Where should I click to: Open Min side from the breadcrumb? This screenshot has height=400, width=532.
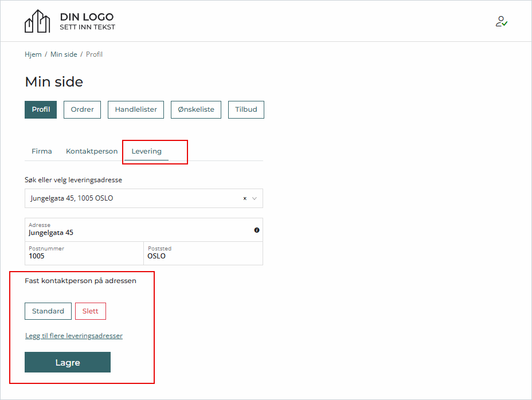[64, 54]
